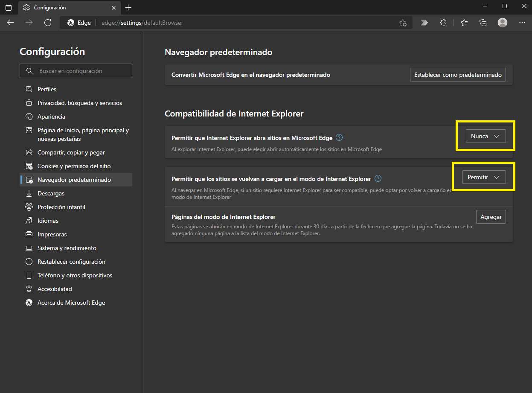Click 'Páginas del modo de Internet Explorer' text
532x393 pixels.
click(224, 217)
